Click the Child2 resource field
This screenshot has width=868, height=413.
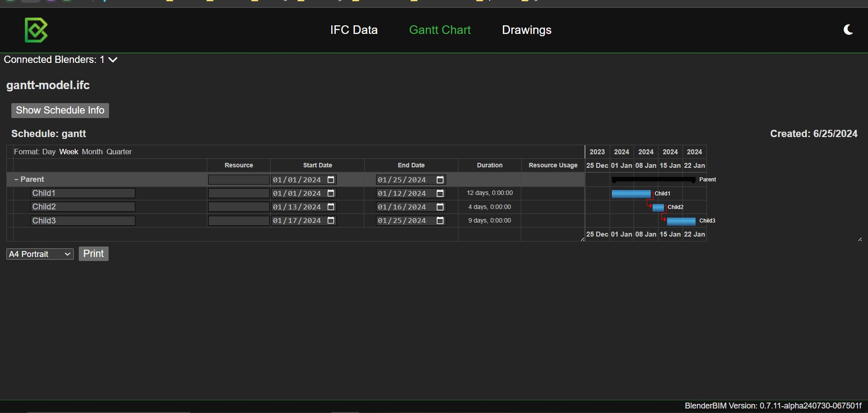[x=238, y=207]
